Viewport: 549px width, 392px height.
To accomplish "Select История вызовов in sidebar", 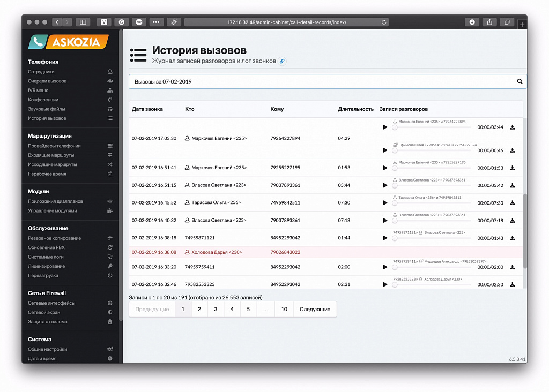I will [x=47, y=118].
